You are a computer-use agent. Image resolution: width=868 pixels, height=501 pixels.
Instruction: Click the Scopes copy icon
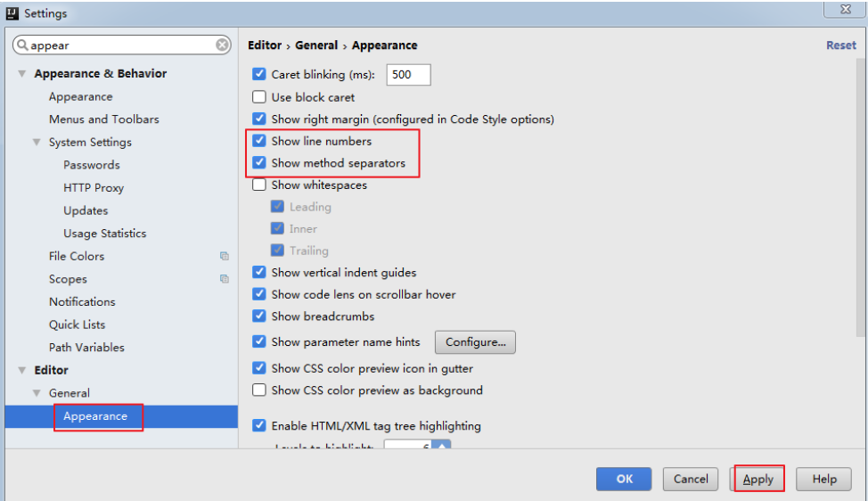225,279
